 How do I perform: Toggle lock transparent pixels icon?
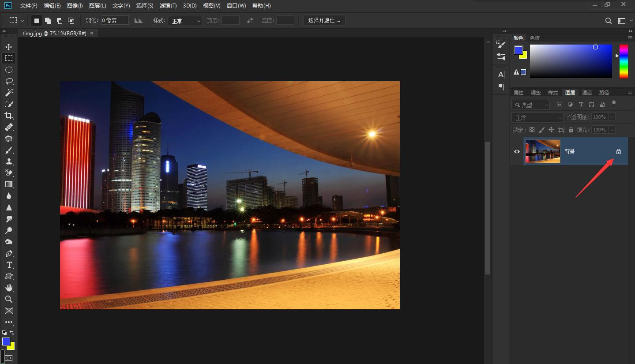tap(532, 130)
